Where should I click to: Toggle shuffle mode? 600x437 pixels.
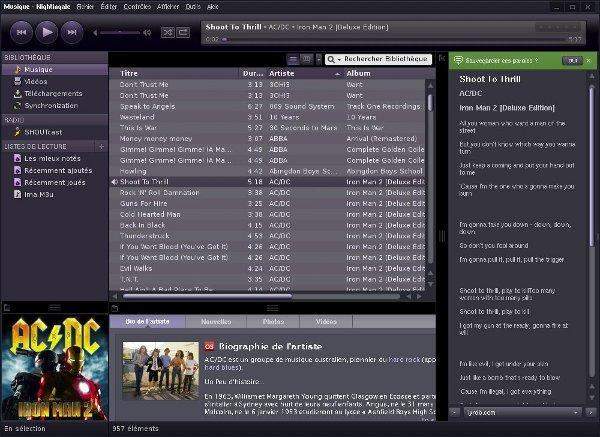(x=167, y=33)
